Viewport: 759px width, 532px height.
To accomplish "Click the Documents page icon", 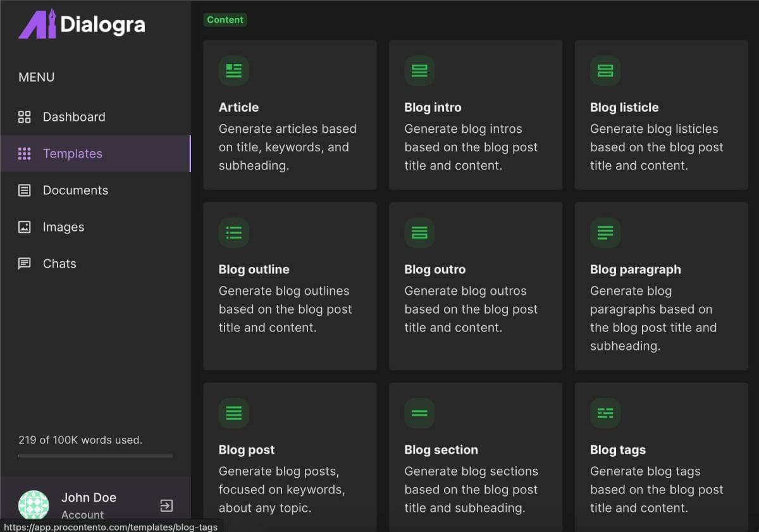I will pyautogui.click(x=24, y=190).
